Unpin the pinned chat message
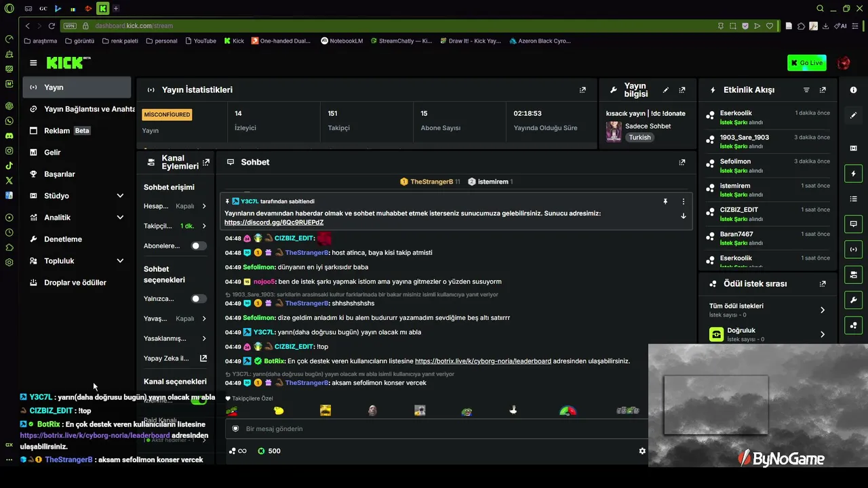The image size is (868, 488). tap(665, 201)
